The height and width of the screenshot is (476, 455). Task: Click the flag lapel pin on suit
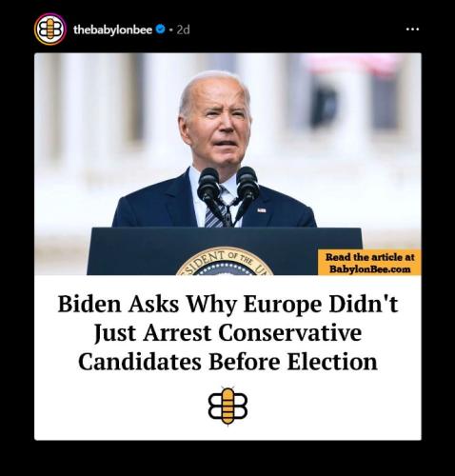262,210
